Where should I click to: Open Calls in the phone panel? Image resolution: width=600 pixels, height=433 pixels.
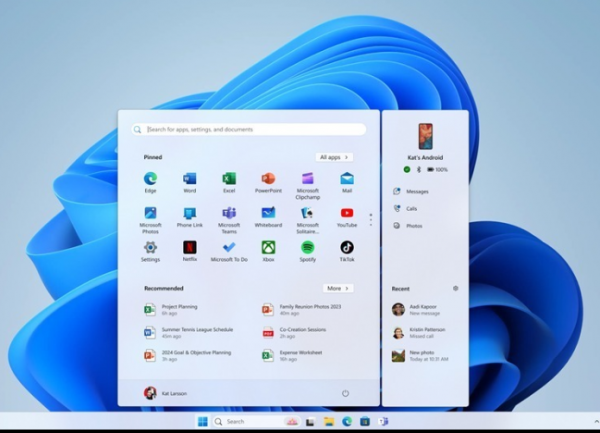(405, 208)
